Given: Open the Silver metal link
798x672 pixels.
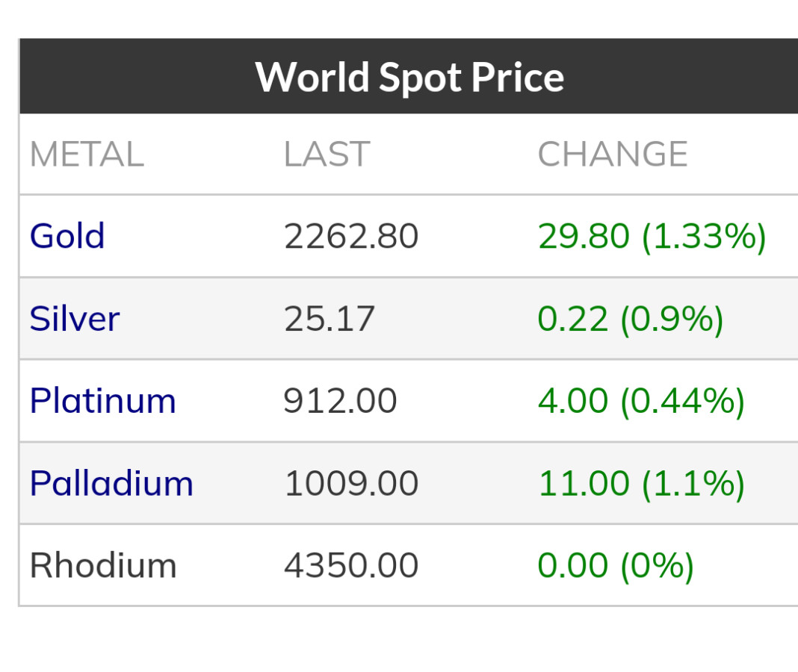Looking at the screenshot, I should click(x=75, y=319).
